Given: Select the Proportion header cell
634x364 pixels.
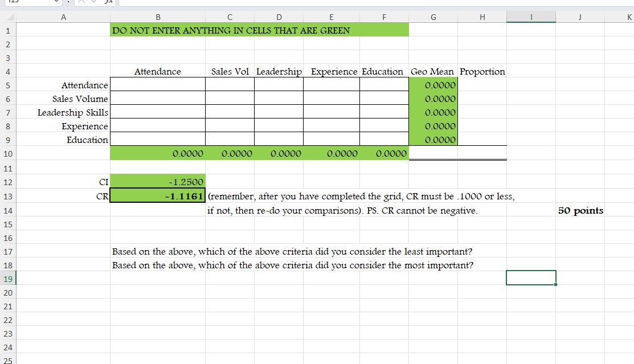Looking at the screenshot, I should pos(482,71).
